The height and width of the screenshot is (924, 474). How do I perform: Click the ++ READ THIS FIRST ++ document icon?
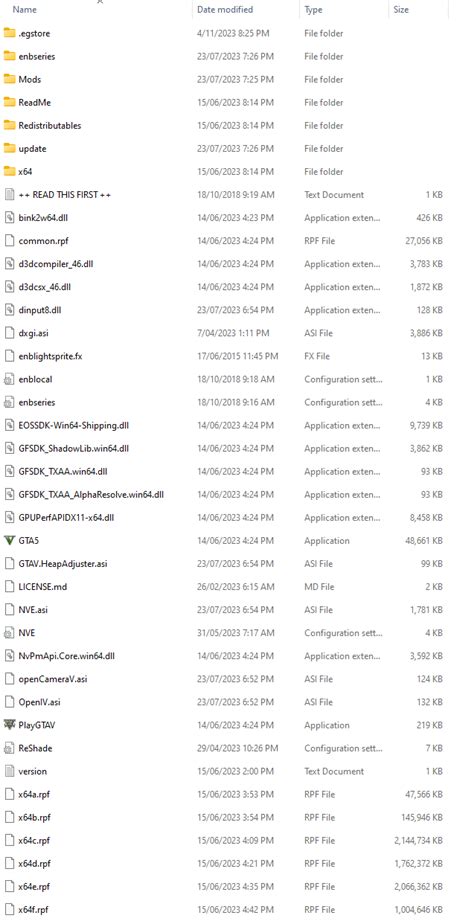pos(9,194)
